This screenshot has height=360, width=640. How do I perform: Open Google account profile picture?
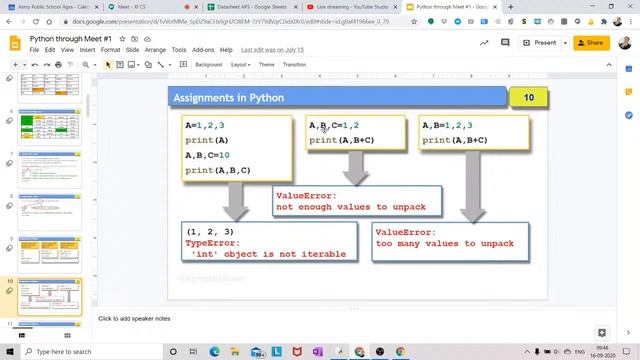click(624, 43)
